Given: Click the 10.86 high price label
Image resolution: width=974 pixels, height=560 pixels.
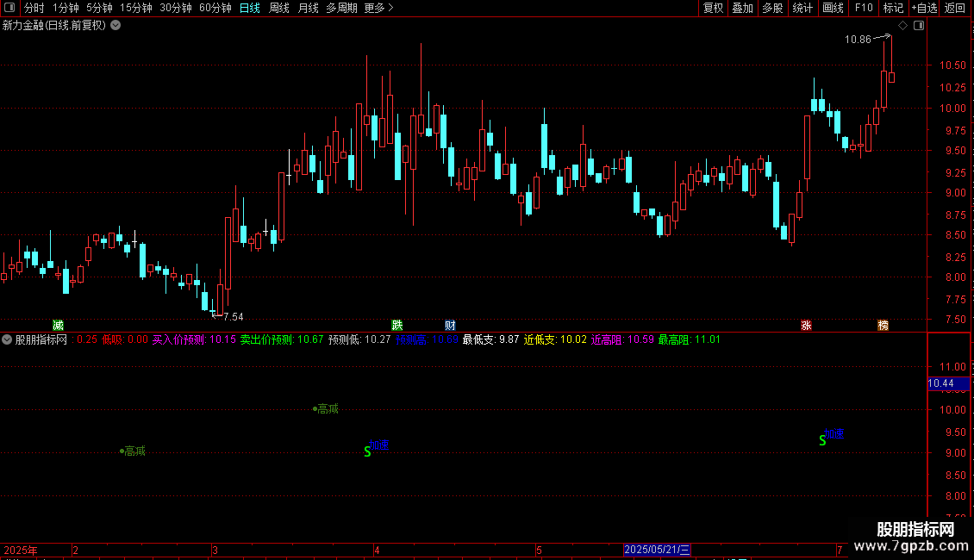Looking at the screenshot, I should (x=858, y=40).
